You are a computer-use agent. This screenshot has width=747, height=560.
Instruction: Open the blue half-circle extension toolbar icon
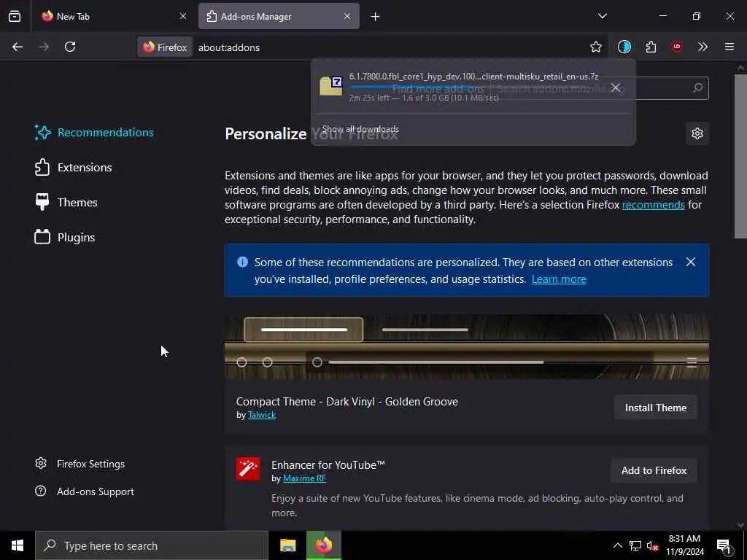(x=624, y=47)
